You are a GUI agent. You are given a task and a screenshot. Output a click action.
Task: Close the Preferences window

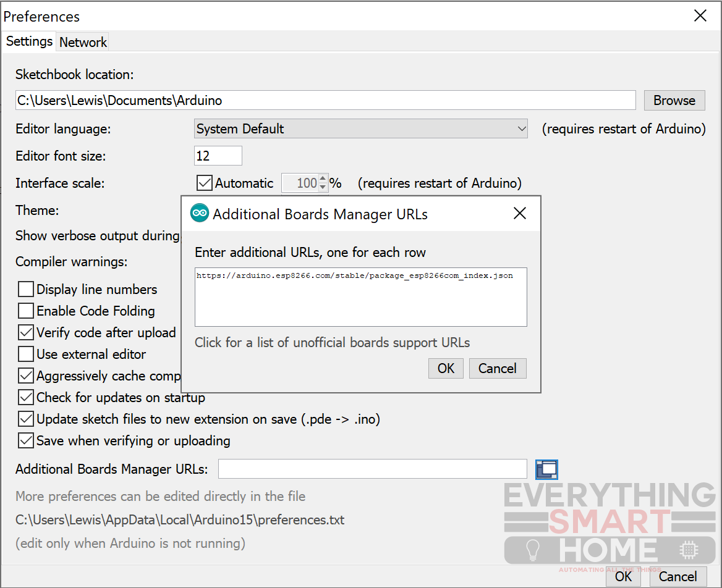(700, 15)
